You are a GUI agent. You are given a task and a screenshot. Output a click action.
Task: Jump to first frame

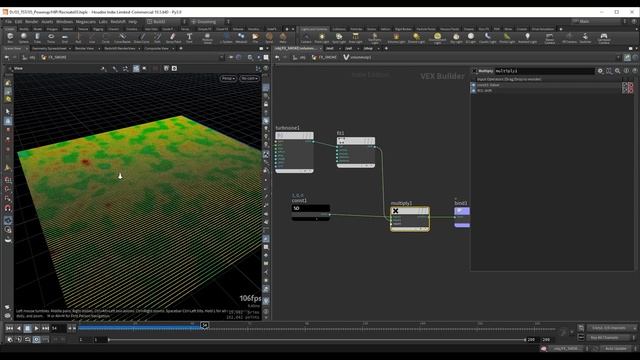tap(9, 328)
